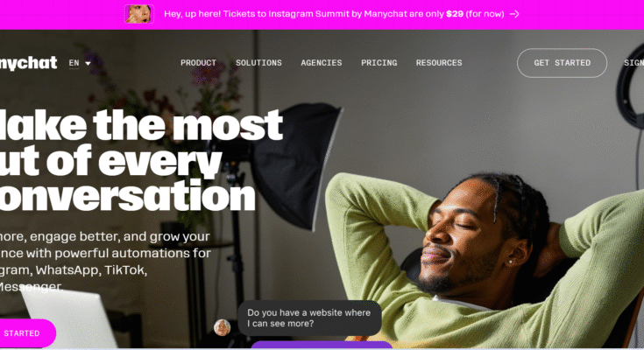The width and height of the screenshot is (644, 350).
Task: Open the PRODUCT menu
Action: (x=198, y=63)
